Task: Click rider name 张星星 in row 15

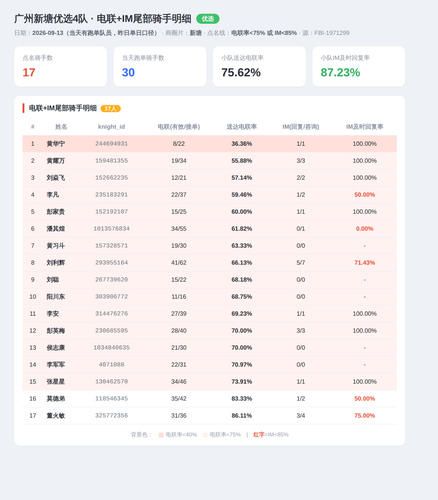Action: pyautogui.click(x=56, y=382)
